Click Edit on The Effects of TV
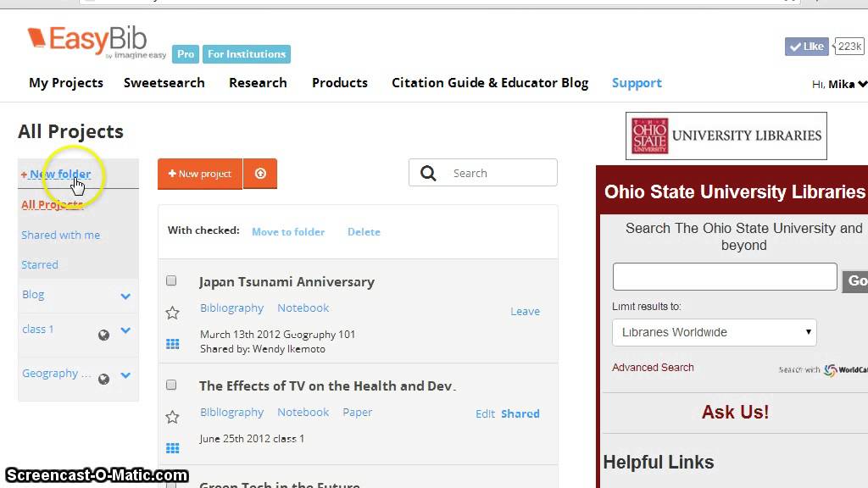 (x=485, y=413)
